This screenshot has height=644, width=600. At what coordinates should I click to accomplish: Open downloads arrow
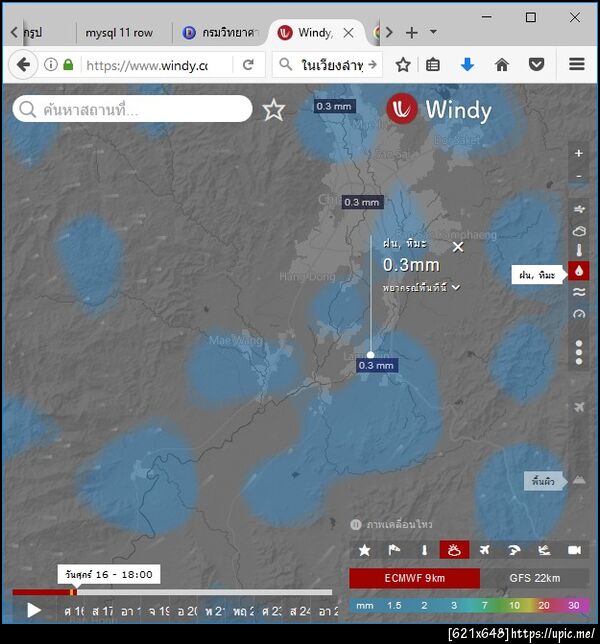point(467,64)
